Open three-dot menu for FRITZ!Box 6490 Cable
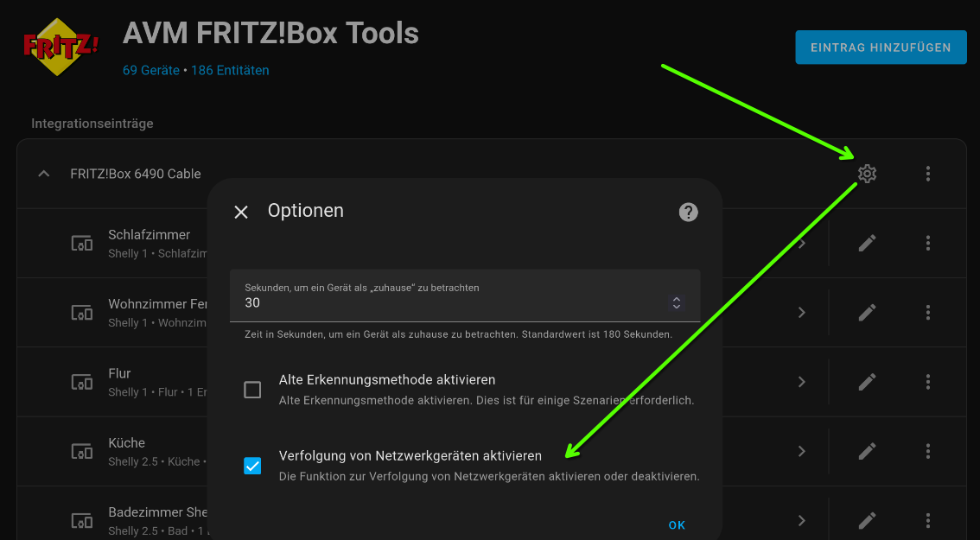Image resolution: width=980 pixels, height=540 pixels. [x=928, y=174]
